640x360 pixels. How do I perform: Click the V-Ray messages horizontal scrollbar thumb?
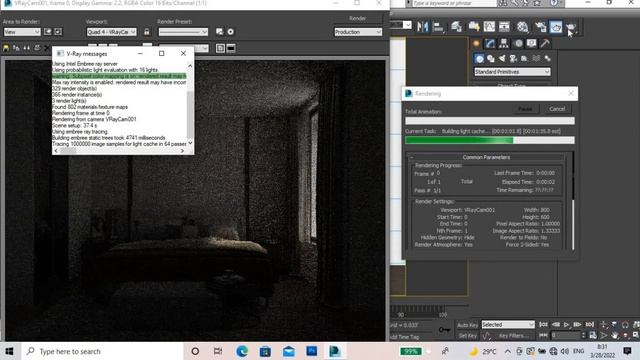point(68,151)
